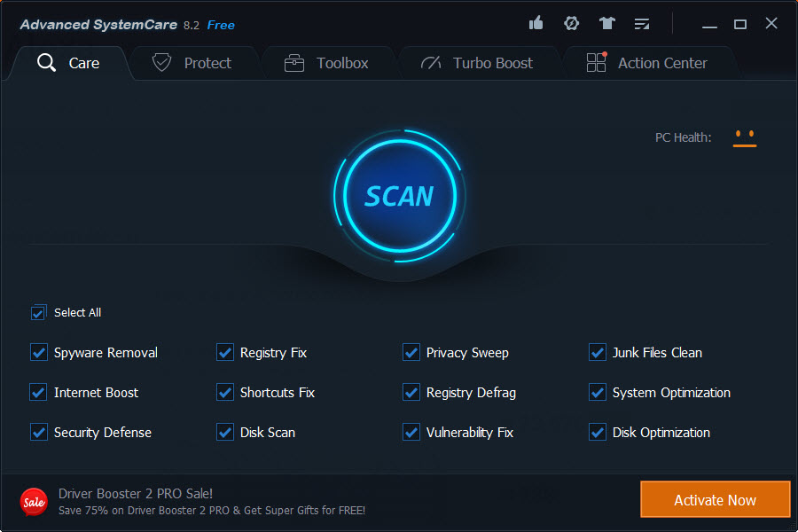Open the gear-shaped quick settings icon
The width and height of the screenshot is (798, 532).
(x=572, y=24)
